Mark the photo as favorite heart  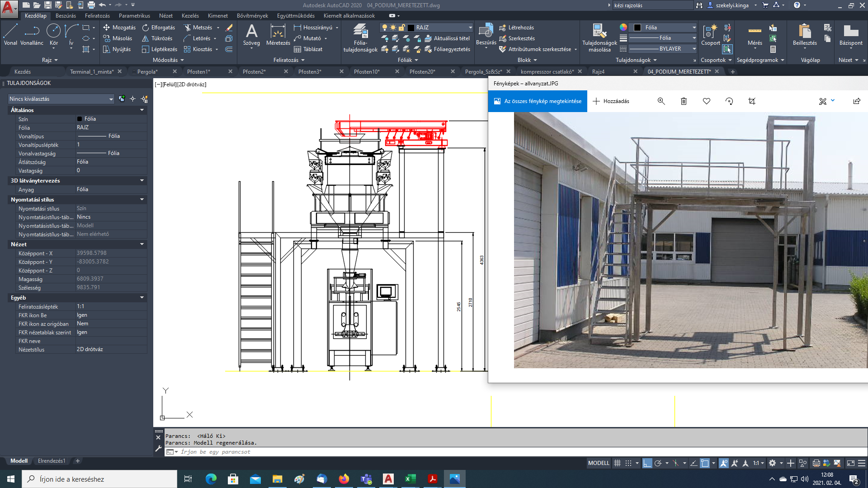click(x=707, y=101)
